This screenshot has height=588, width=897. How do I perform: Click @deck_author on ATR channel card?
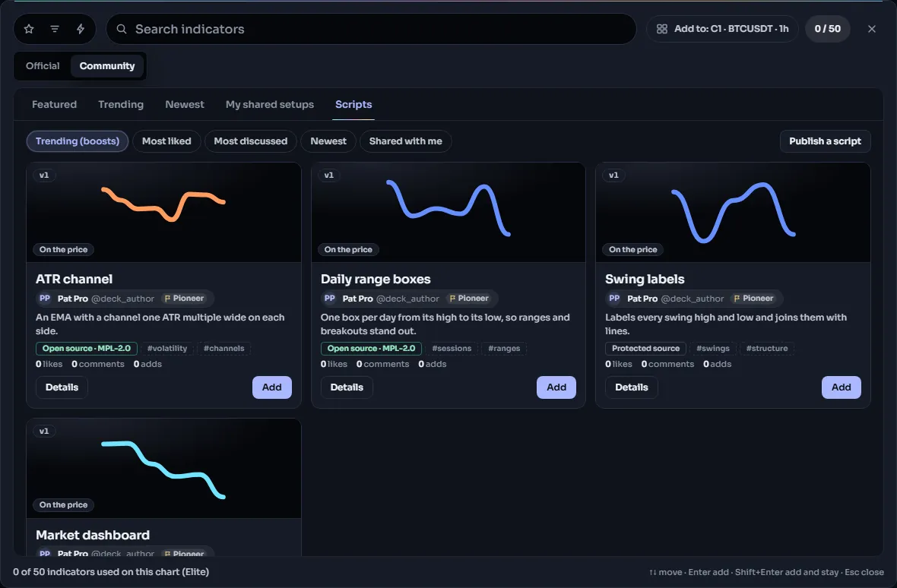click(x=122, y=299)
